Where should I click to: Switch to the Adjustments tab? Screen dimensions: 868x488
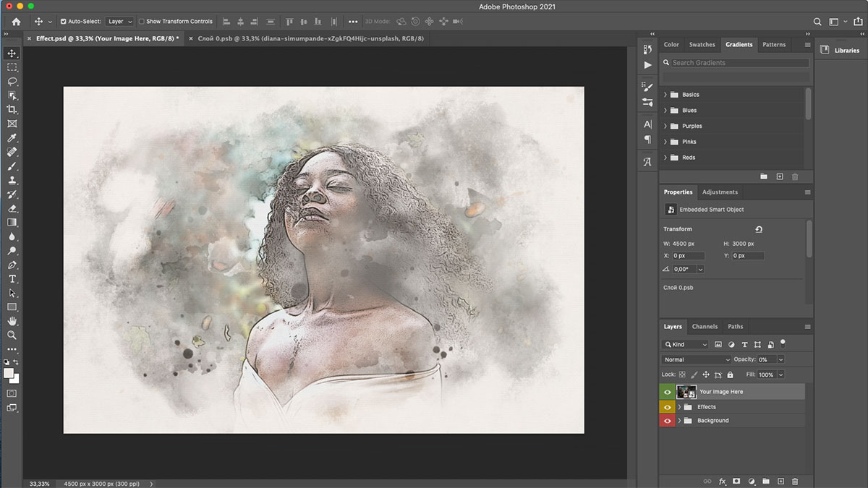tap(720, 192)
